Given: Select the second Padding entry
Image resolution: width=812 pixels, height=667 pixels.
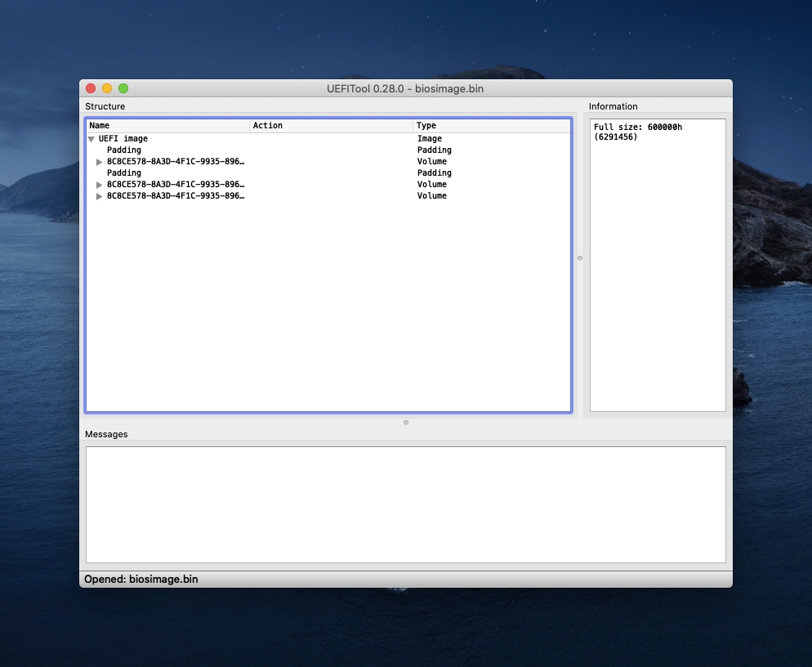Looking at the screenshot, I should click(123, 173).
